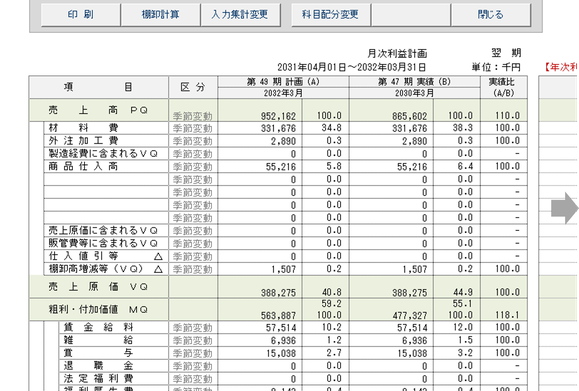The width and height of the screenshot is (579, 391).
Task: Click the 売上原価に含まれるVQ label
Action: tap(103, 230)
